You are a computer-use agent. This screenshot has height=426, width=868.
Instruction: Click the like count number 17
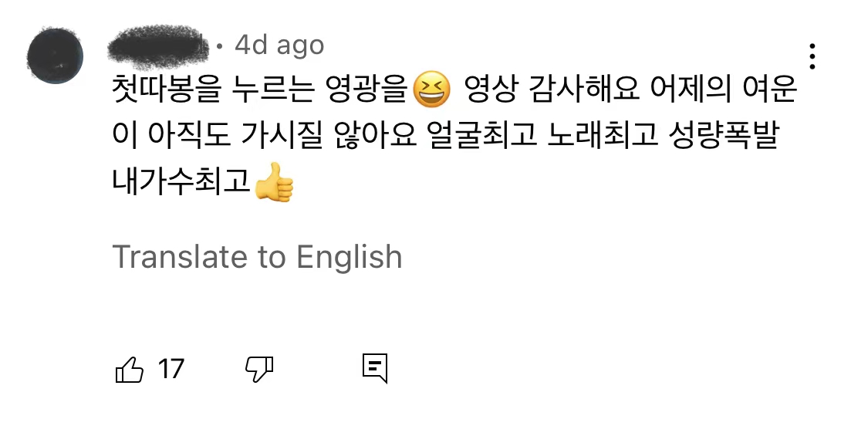click(171, 369)
